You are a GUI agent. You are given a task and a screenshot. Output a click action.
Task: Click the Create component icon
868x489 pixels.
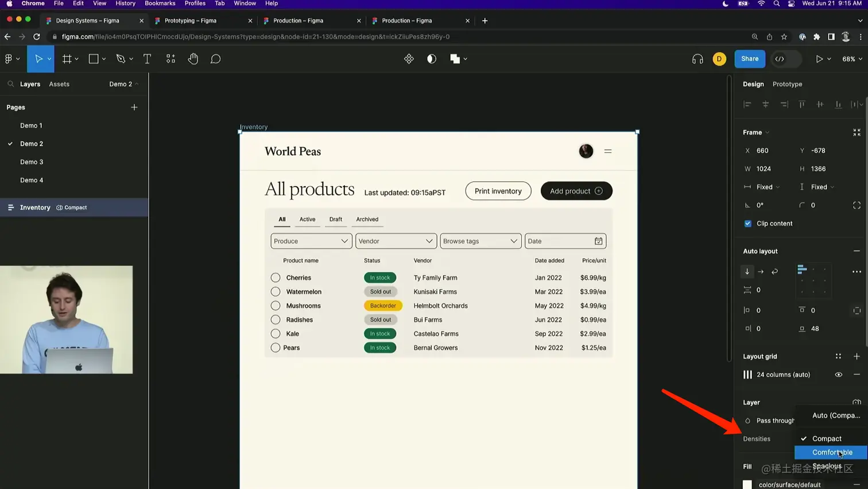point(409,59)
